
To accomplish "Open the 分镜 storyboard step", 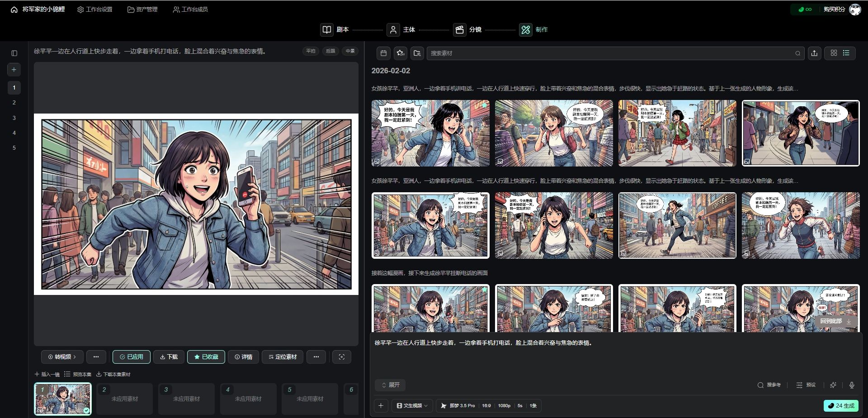I will [468, 30].
